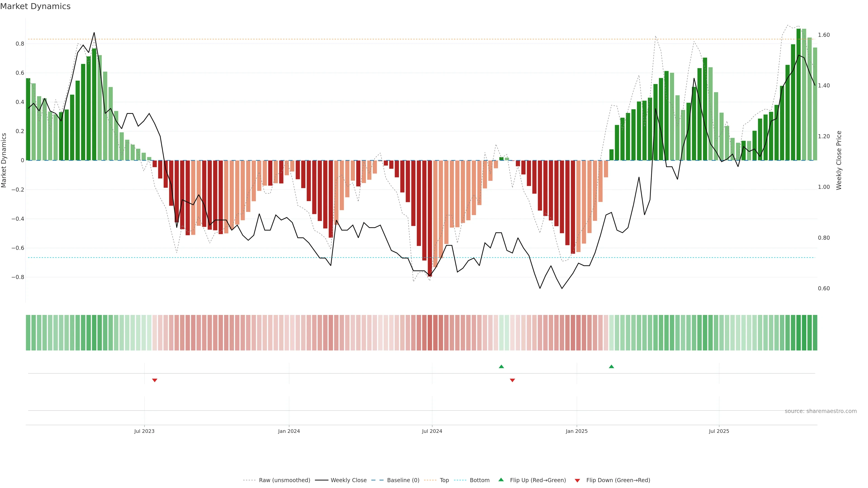Click the Weekly Close Price axis title

point(839,160)
